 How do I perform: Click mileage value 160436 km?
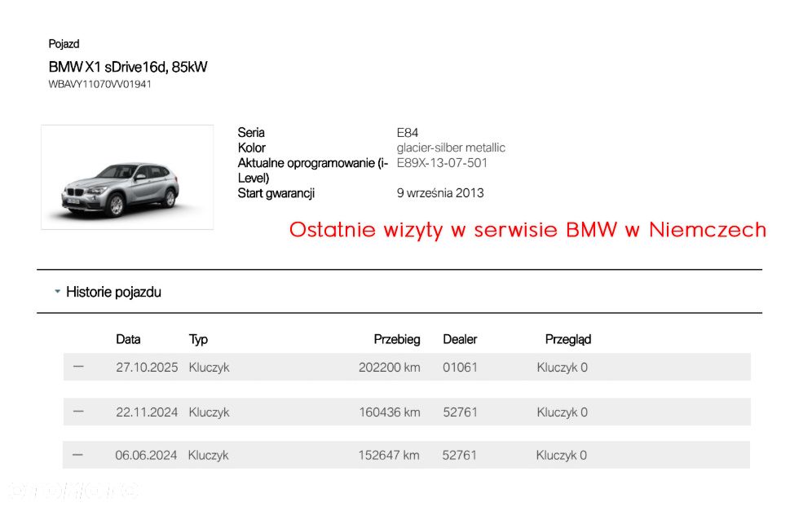tap(390, 412)
